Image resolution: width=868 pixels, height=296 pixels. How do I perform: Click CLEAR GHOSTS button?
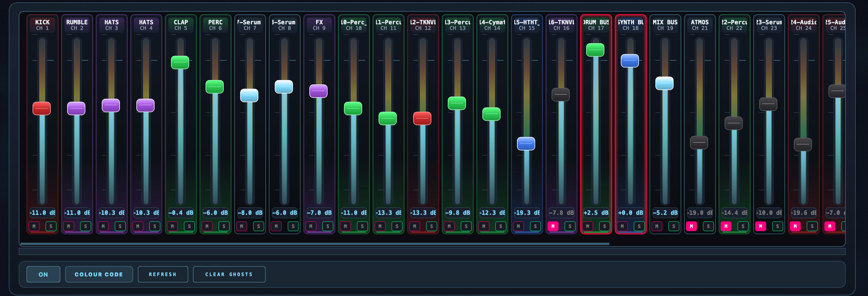point(229,274)
